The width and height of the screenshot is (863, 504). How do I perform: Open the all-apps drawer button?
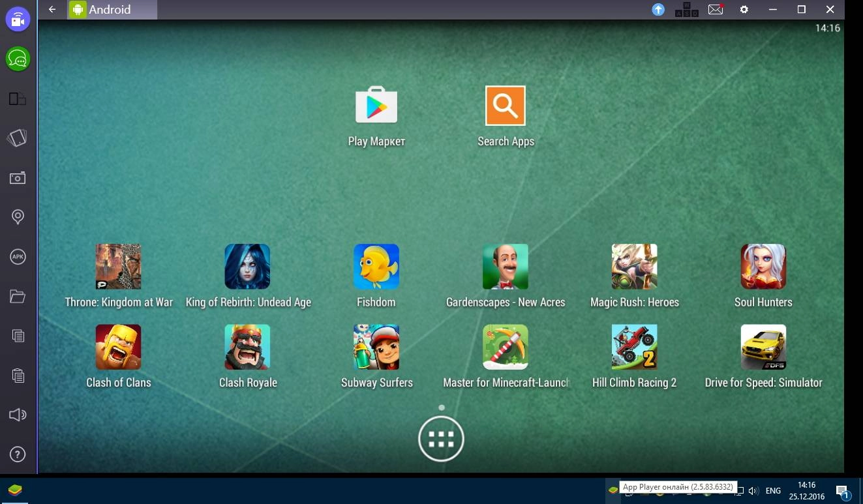[441, 439]
